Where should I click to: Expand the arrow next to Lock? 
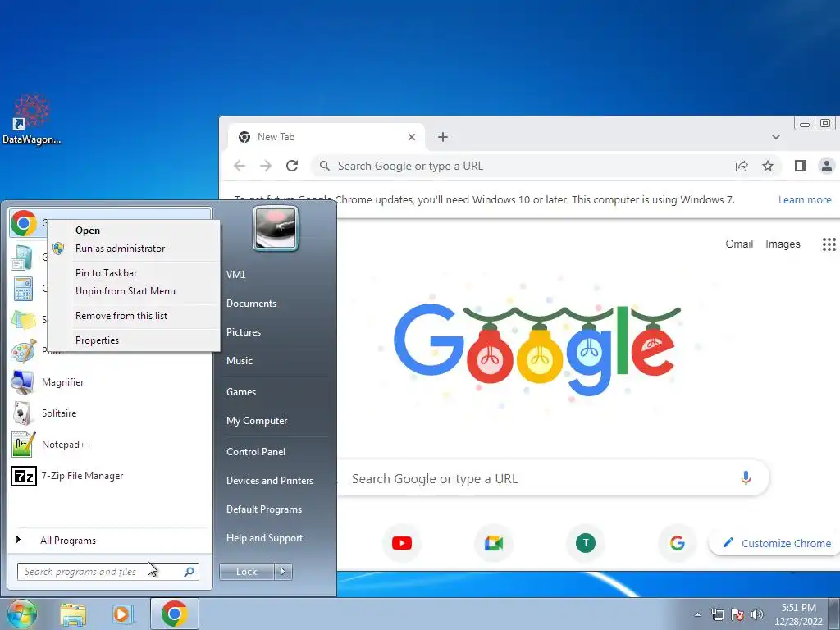(283, 572)
